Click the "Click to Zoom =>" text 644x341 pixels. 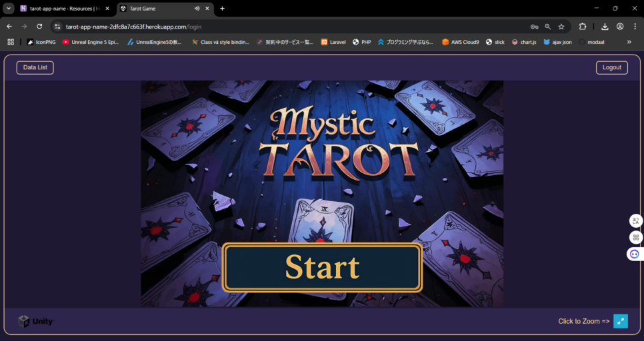(x=583, y=321)
